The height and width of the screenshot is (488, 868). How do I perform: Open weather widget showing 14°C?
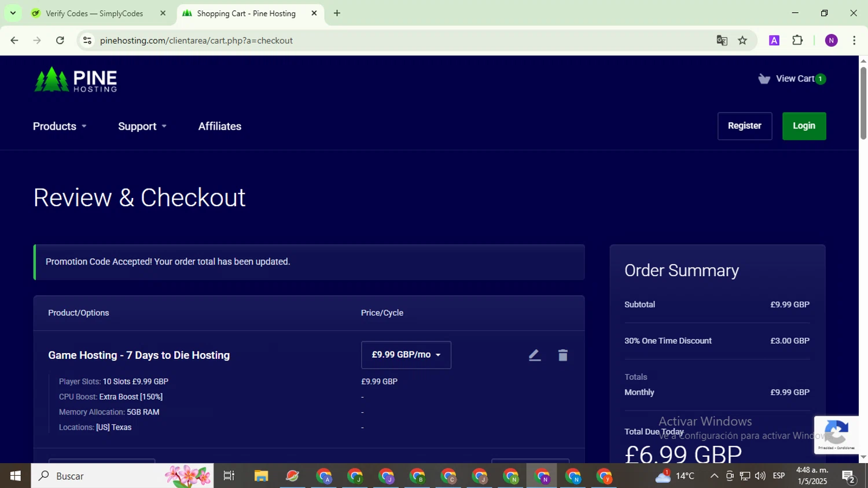tap(674, 476)
